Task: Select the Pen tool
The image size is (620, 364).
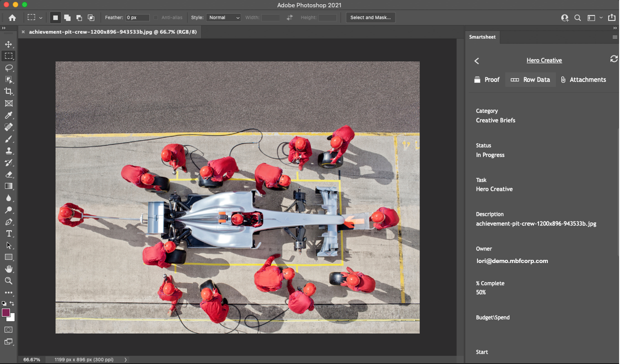Action: point(8,222)
